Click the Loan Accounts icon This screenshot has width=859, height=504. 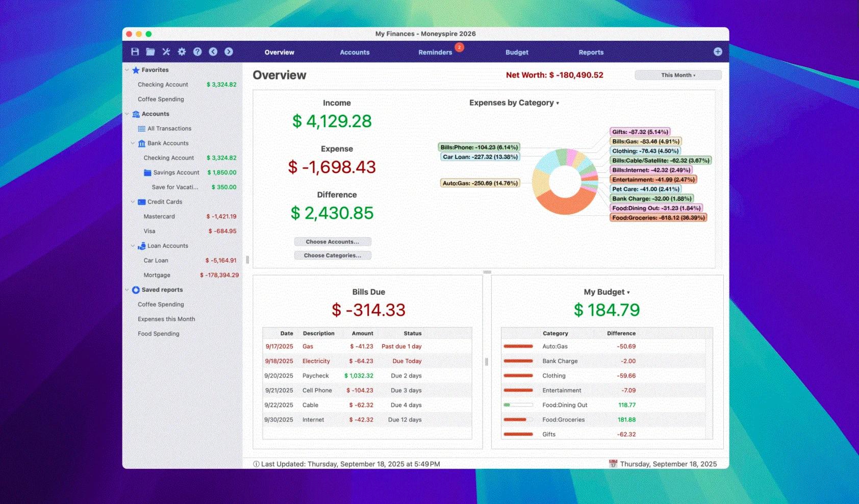click(142, 246)
